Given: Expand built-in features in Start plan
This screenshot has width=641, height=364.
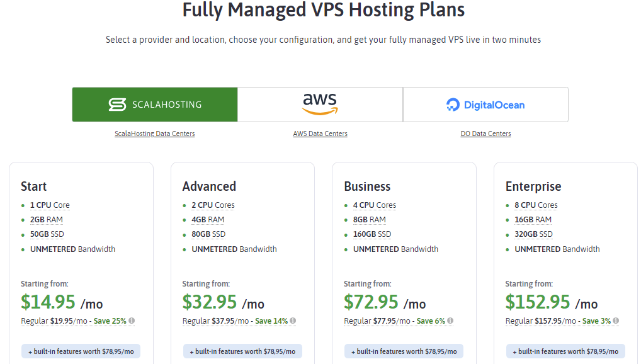Looking at the screenshot, I should (x=81, y=351).
